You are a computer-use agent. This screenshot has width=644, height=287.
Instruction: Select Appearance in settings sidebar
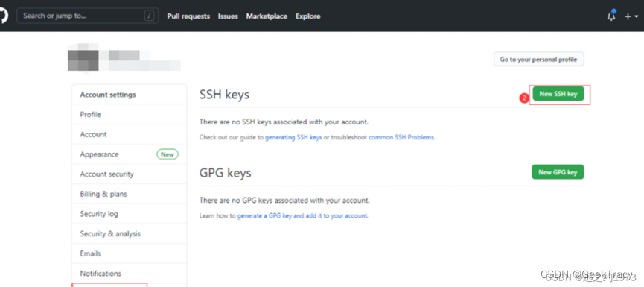(129, 154)
